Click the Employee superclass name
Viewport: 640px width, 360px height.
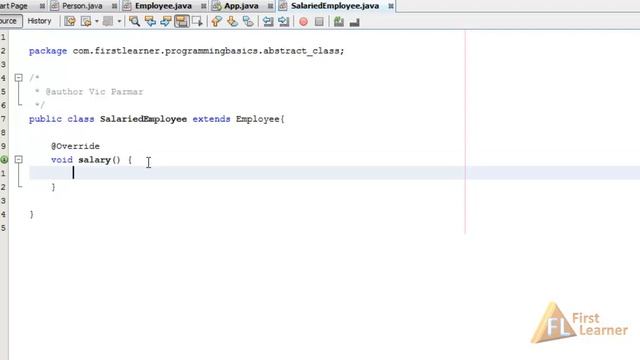coord(258,119)
